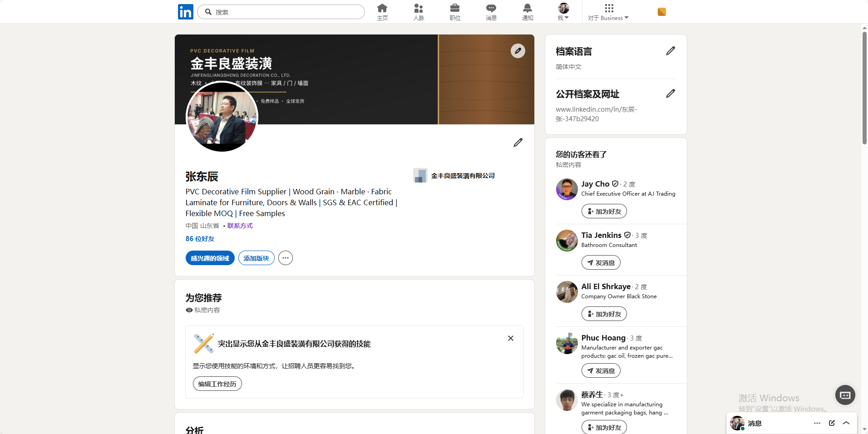Click the 编辑工作经历 button

coord(217,384)
